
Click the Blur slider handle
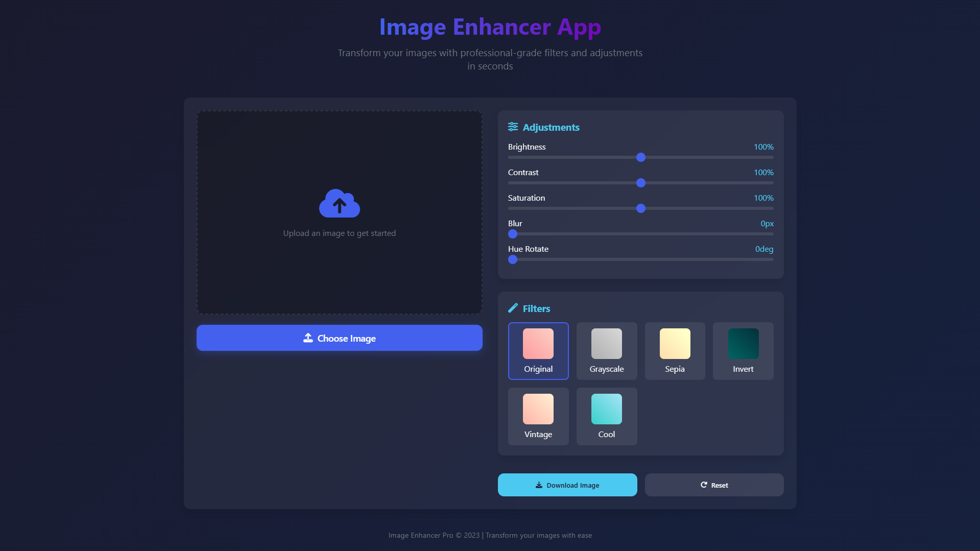point(513,234)
